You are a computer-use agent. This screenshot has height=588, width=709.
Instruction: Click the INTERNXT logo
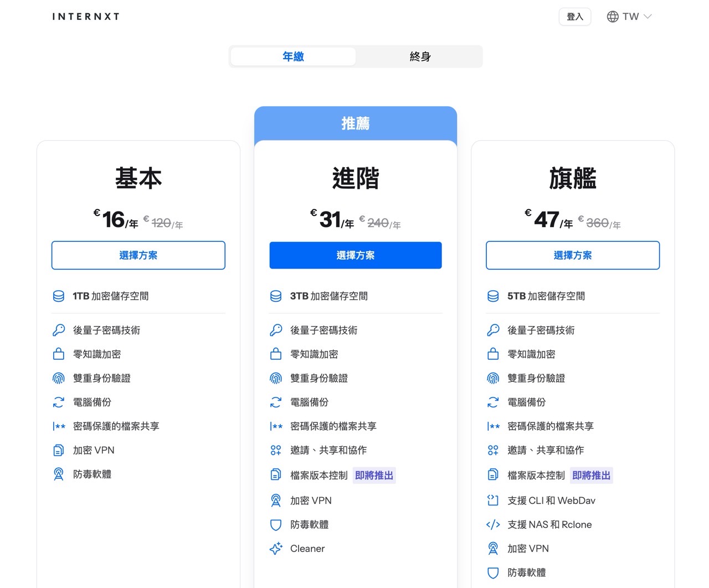86,16
